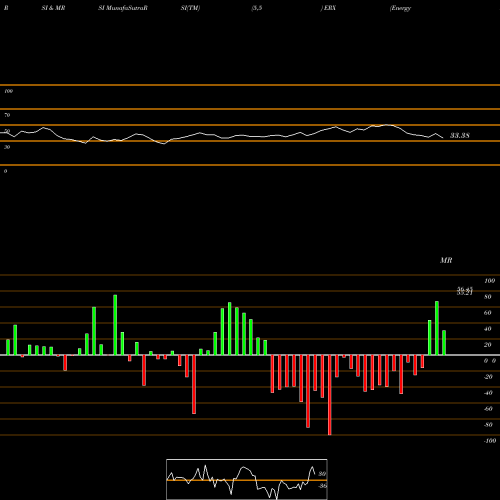Click the 'SI & MR' header label
Screen dimensions: 500x500
53,8
